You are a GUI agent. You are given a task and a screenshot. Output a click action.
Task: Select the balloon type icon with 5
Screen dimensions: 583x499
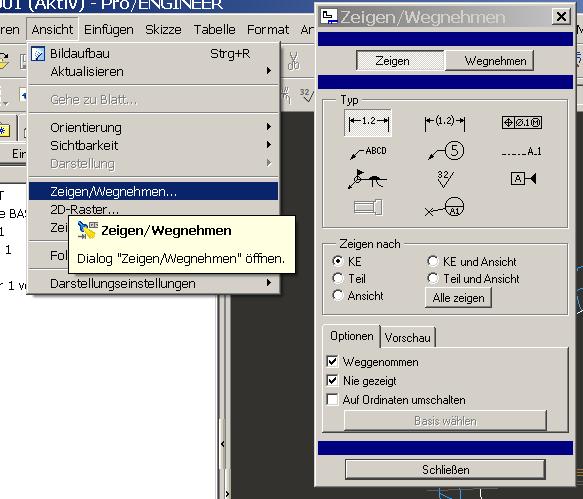[445, 151]
